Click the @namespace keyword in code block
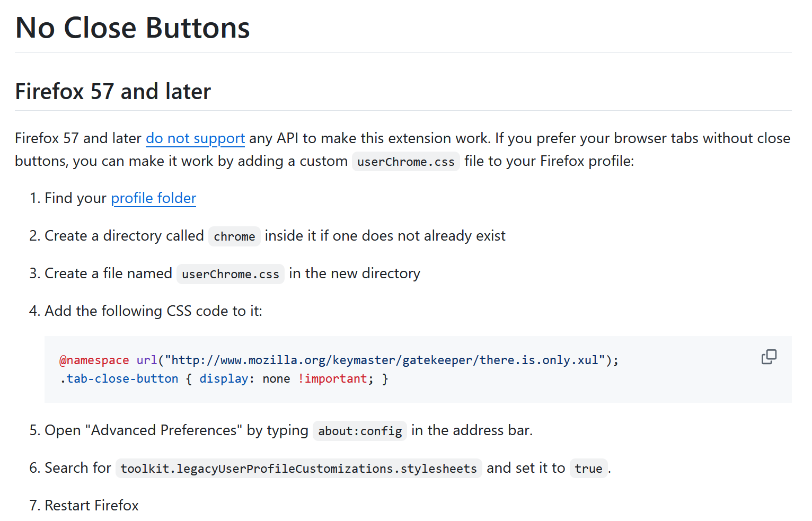This screenshot has width=812, height=521. click(x=94, y=360)
